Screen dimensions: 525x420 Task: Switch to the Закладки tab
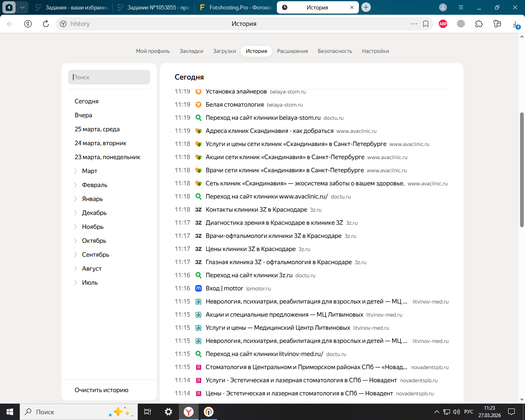click(x=192, y=51)
